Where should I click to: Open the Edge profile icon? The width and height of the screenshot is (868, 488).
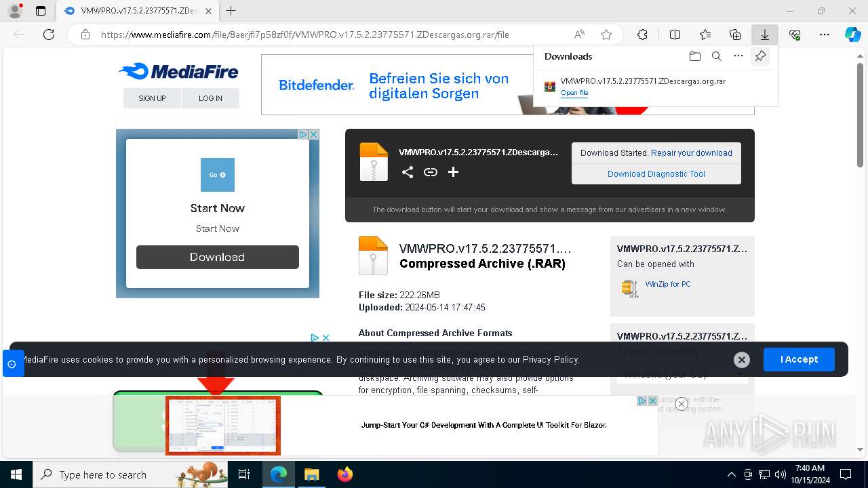point(15,11)
